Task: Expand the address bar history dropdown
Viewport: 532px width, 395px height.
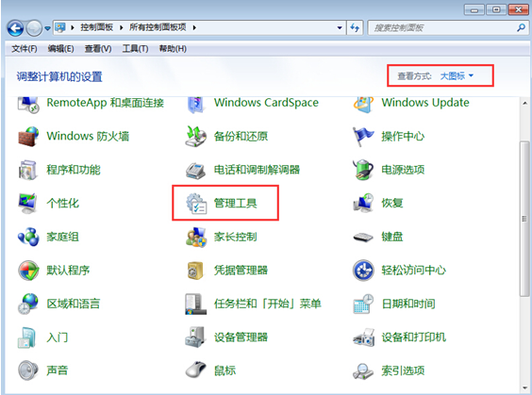Action: 340,27
